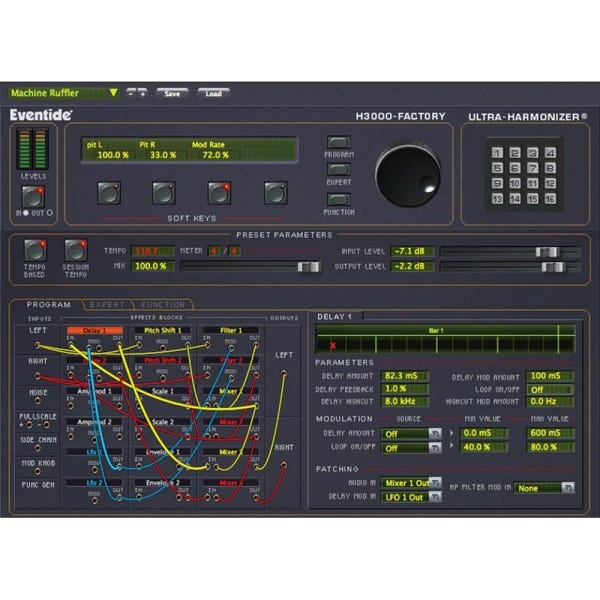The image size is (600, 600).
Task: Open the Machine Ruffler preset dropdown
Action: pyautogui.click(x=63, y=93)
